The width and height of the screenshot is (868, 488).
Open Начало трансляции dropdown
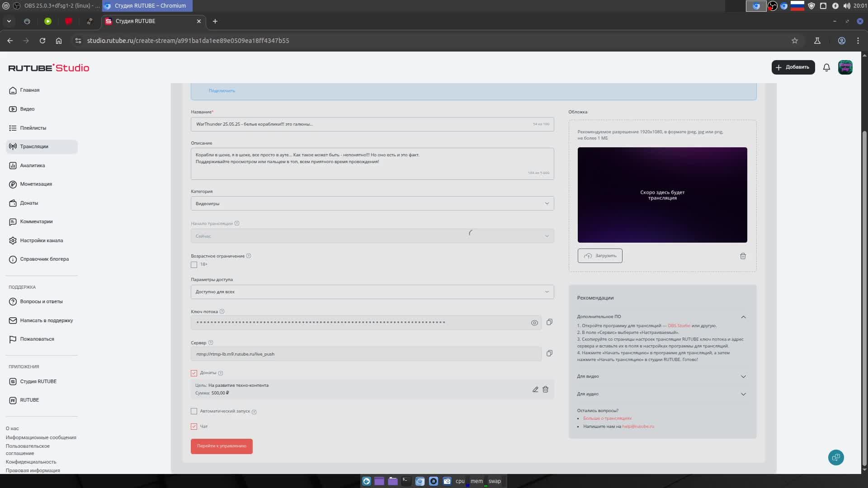pos(372,236)
